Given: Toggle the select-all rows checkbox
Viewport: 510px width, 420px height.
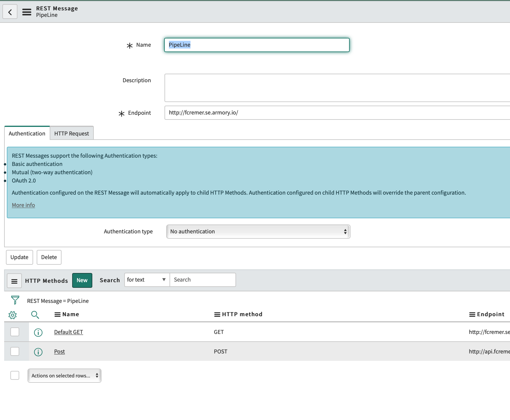Looking at the screenshot, I should point(15,376).
